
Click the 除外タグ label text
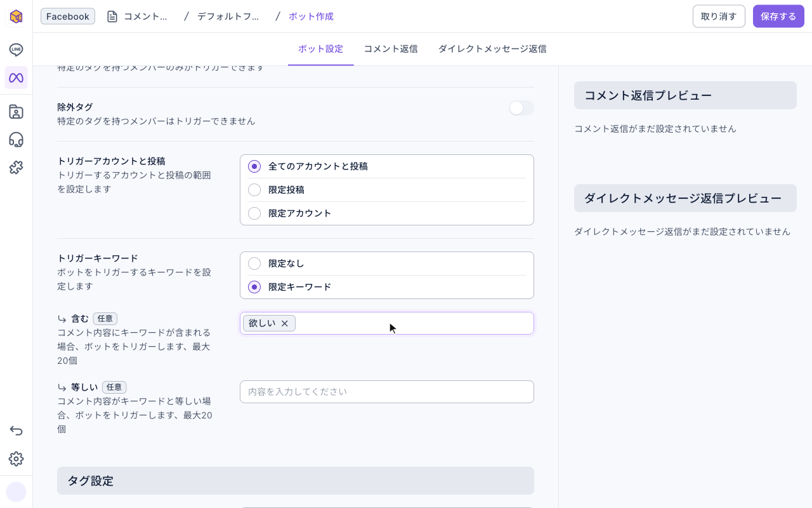pos(75,107)
